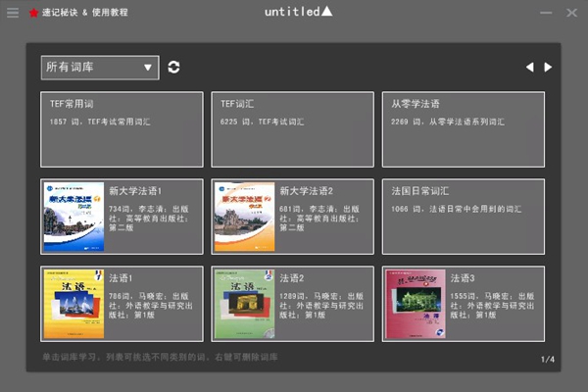Viewport: 588px width, 392px height.
Task: Click the 法语3 pink book cover
Action: tap(416, 304)
